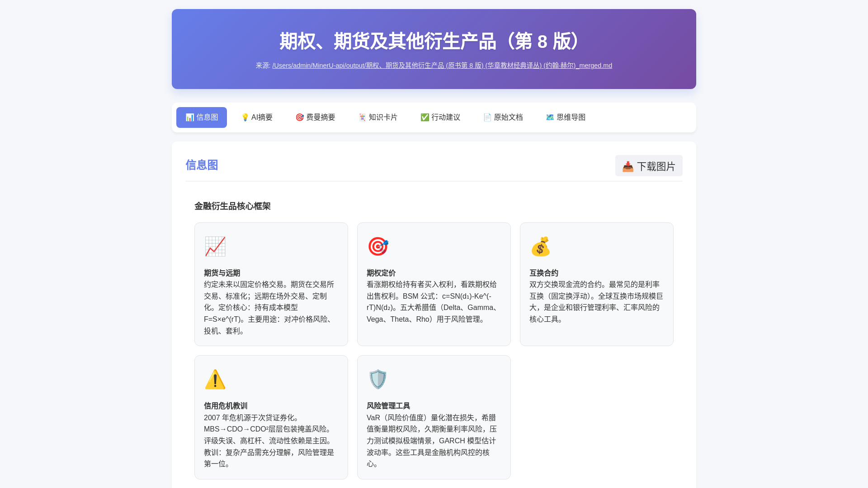Select the 互换合约 card title
The width and height of the screenshot is (868, 488).
[544, 273]
